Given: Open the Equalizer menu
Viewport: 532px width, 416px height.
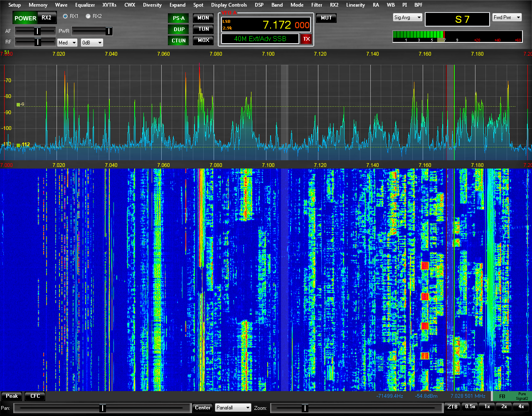Looking at the screenshot, I should tap(85, 5).
